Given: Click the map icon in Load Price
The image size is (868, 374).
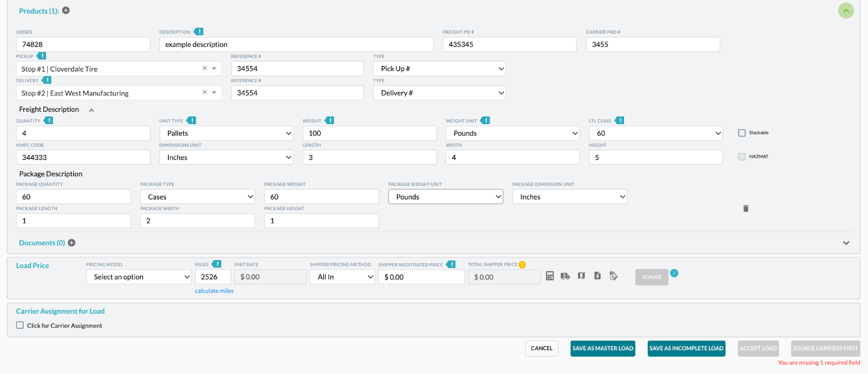Looking at the screenshot, I should [582, 276].
